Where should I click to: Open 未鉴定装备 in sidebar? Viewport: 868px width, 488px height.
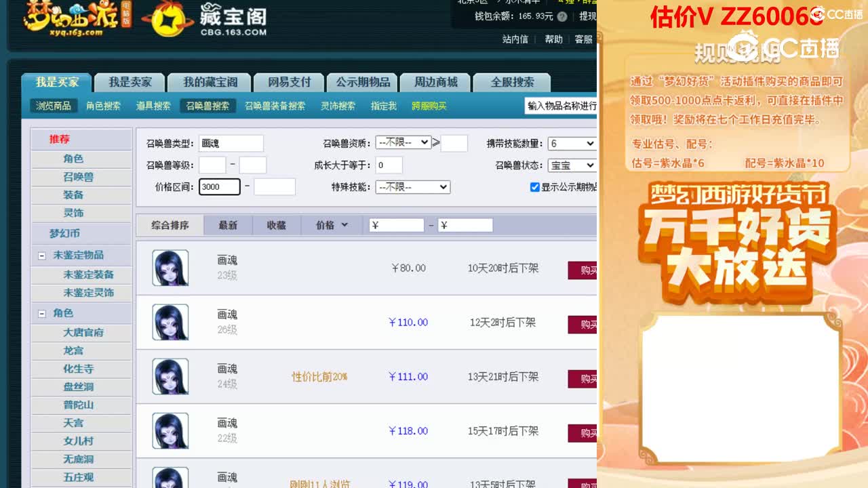pos(88,274)
